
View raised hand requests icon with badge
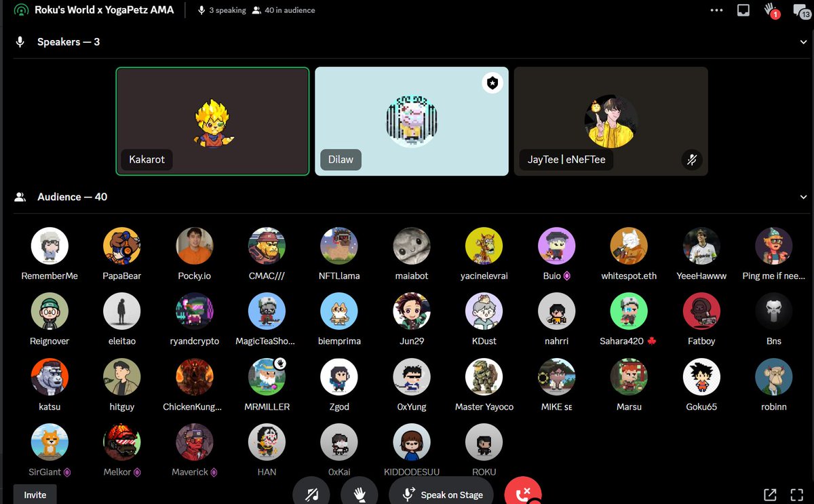[771, 10]
